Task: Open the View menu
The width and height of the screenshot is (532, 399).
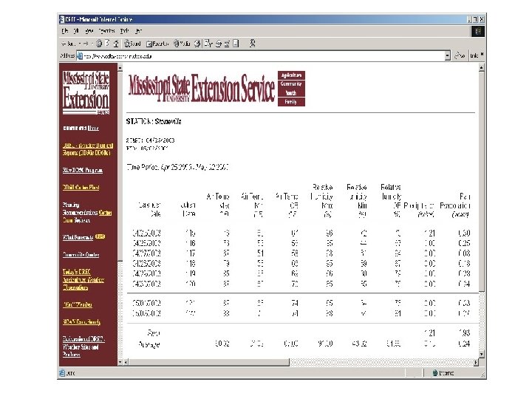Action: coord(89,31)
